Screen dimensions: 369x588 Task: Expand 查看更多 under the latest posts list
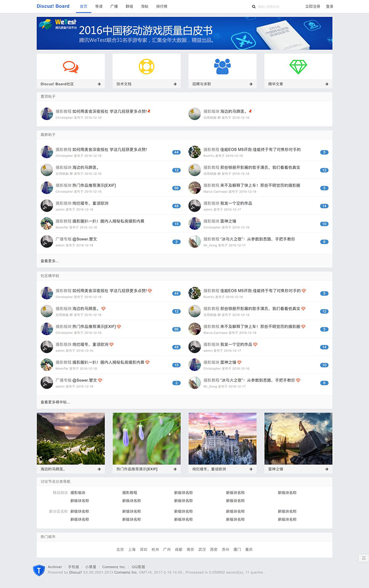[50, 261]
